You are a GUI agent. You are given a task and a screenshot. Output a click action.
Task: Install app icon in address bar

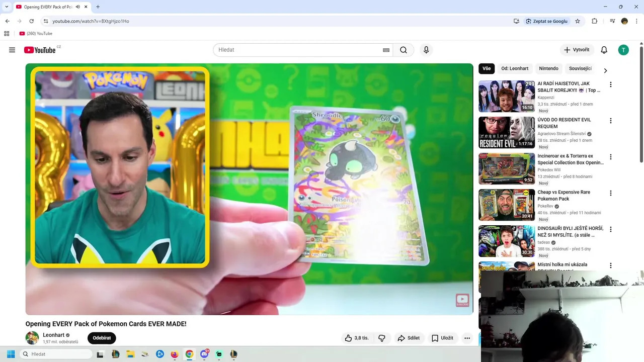click(516, 21)
